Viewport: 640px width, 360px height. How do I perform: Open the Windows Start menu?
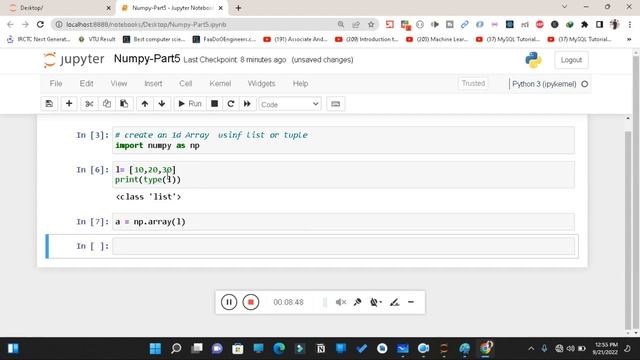155,349
